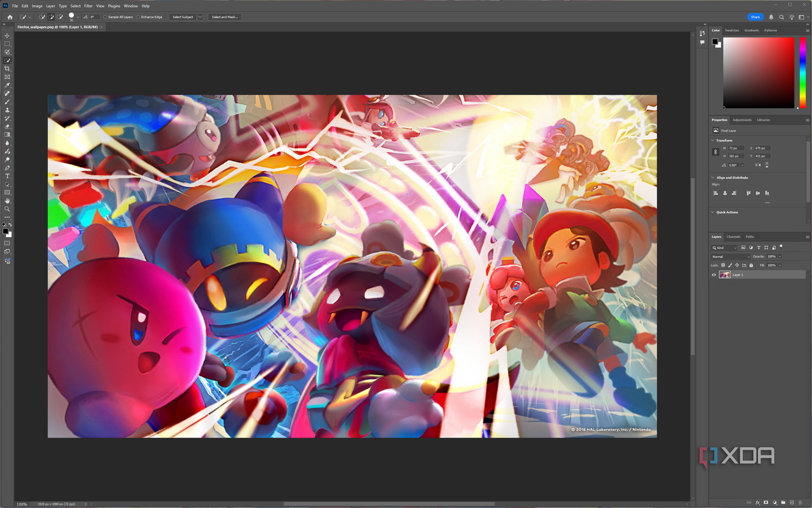Click the Select Subject button
Screen dimensions: 812x508
click(183, 17)
